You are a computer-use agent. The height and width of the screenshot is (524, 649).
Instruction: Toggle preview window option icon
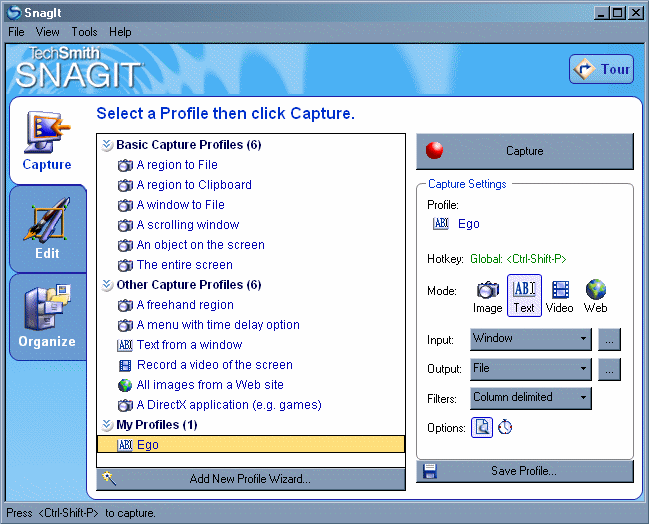tap(482, 427)
